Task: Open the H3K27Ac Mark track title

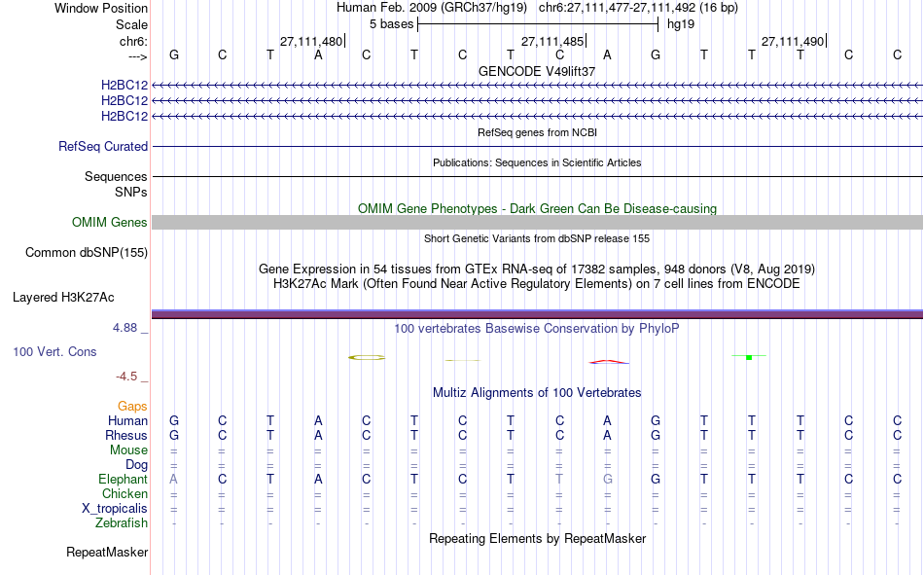Action: click(537, 284)
